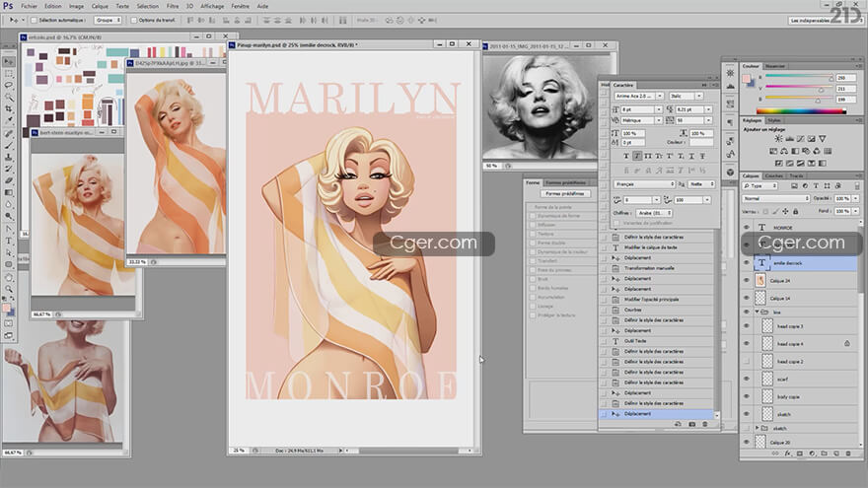Open the Fichier menu
This screenshot has height=488, width=868.
click(29, 6)
